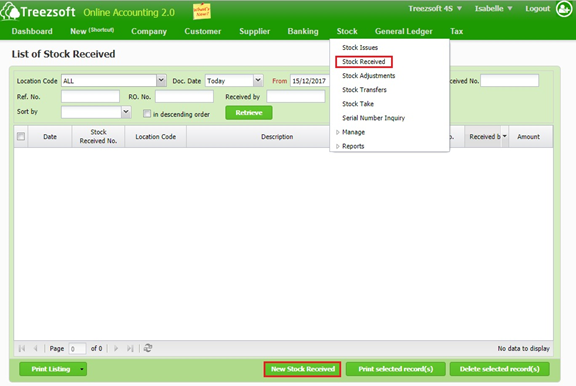Viewport: 576px width, 386px height.
Task: Sort by the Description column header
Action: (258, 137)
